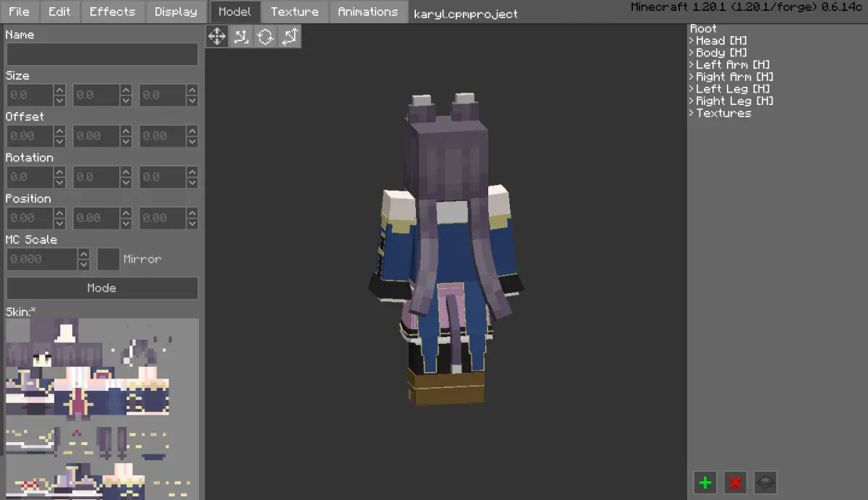Screen dimensions: 868x500
Task: Increase the second Position value with up arrow
Action: point(126,213)
